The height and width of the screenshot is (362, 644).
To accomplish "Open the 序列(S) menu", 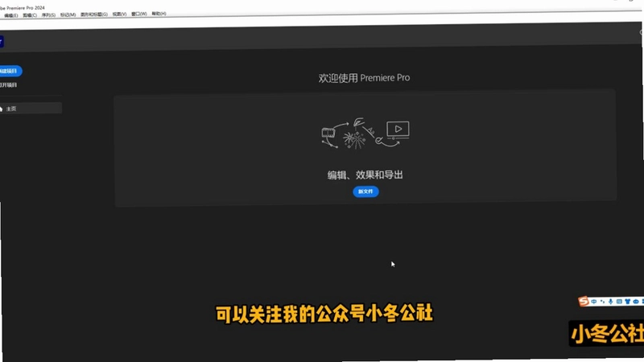I will (48, 15).
